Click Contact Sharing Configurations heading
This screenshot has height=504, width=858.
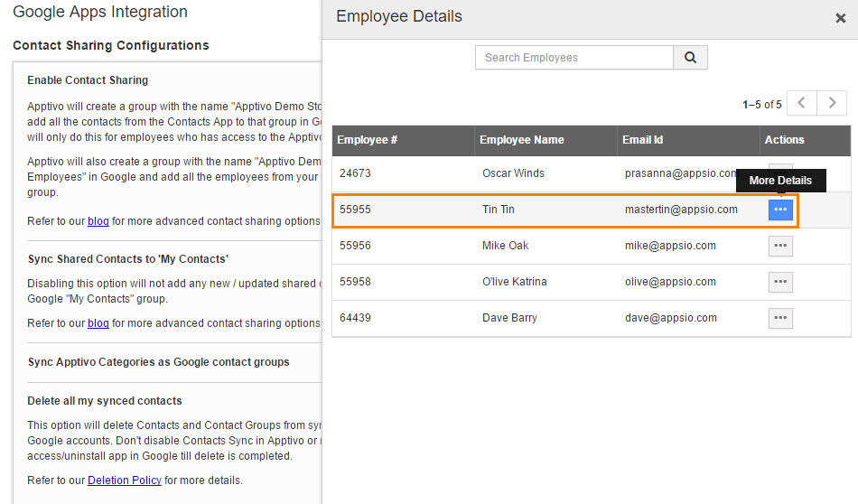111,45
